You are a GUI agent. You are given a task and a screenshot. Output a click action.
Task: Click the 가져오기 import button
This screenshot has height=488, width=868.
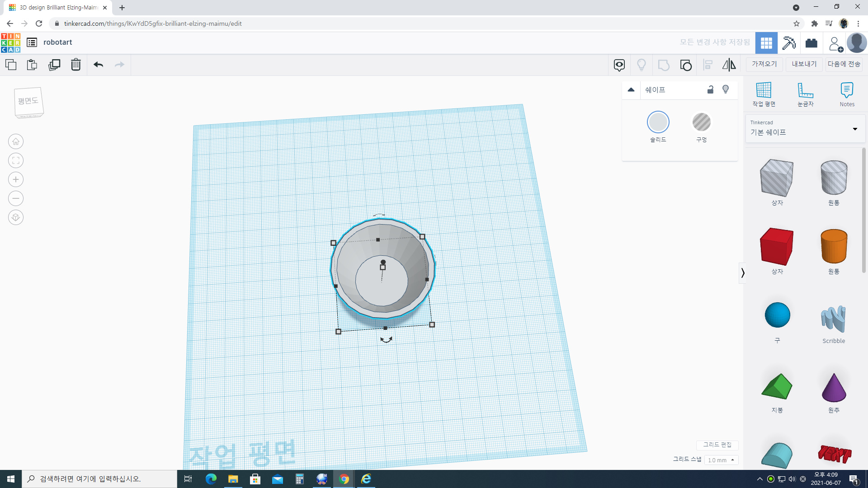tap(764, 64)
